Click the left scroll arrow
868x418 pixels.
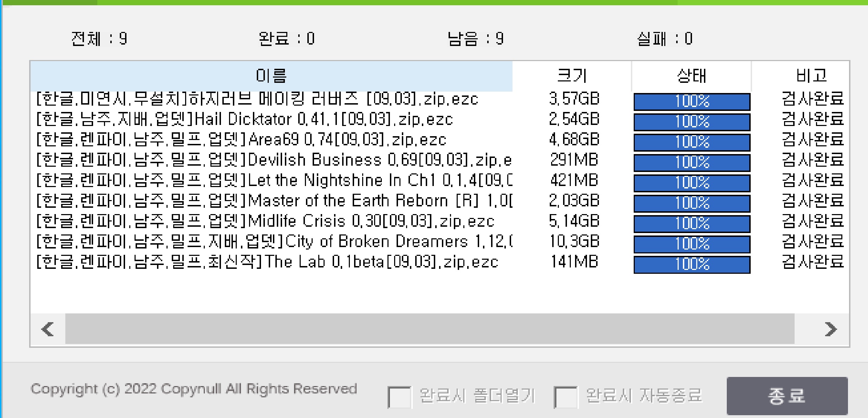click(48, 329)
